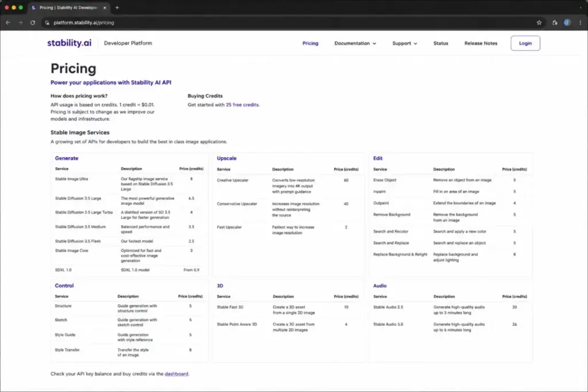This screenshot has width=588, height=392.
Task: Open the Release Notes nav link
Action: click(x=481, y=43)
